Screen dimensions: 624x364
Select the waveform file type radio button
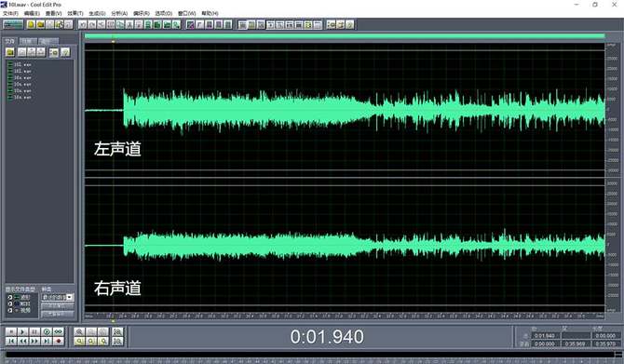[10, 297]
